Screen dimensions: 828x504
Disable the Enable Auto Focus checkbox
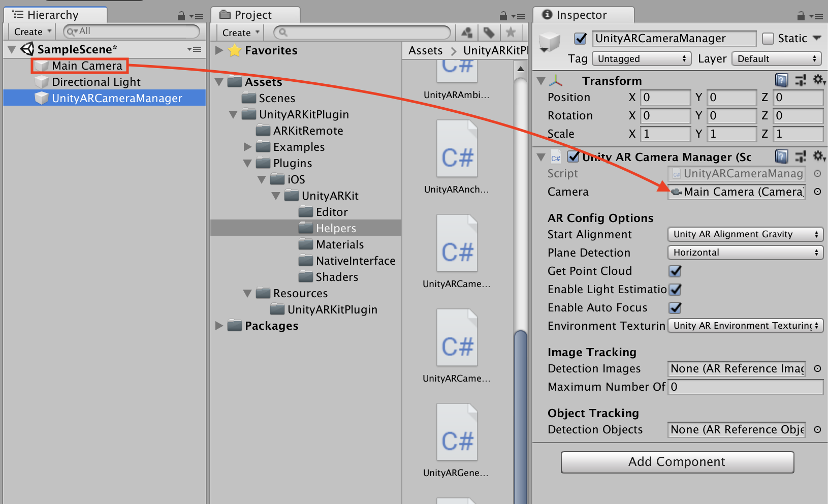675,308
